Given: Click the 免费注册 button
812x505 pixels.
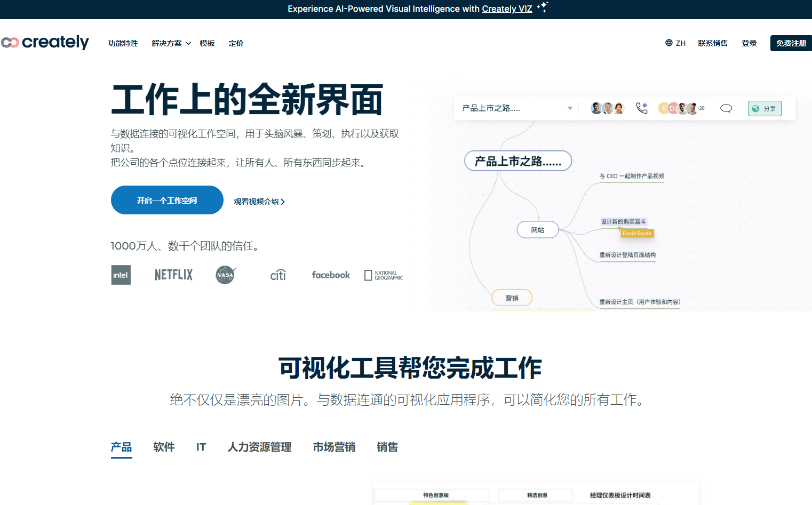Looking at the screenshot, I should coord(791,43).
